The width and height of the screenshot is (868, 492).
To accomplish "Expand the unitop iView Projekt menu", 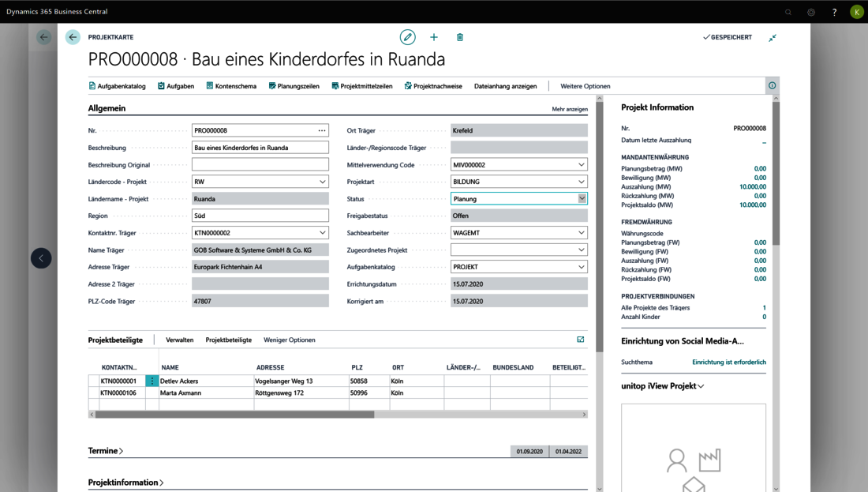I will pyautogui.click(x=663, y=386).
